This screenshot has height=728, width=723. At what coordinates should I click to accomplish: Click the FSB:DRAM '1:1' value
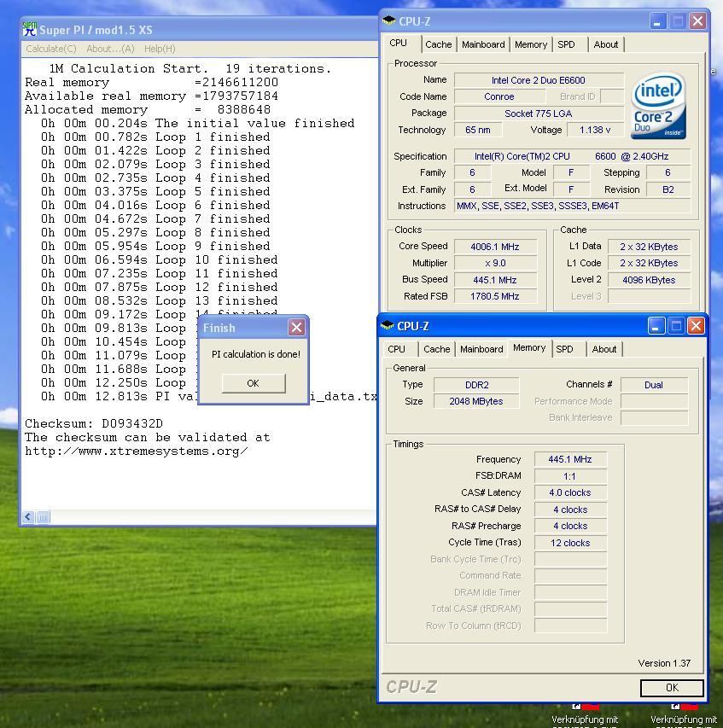[570, 476]
